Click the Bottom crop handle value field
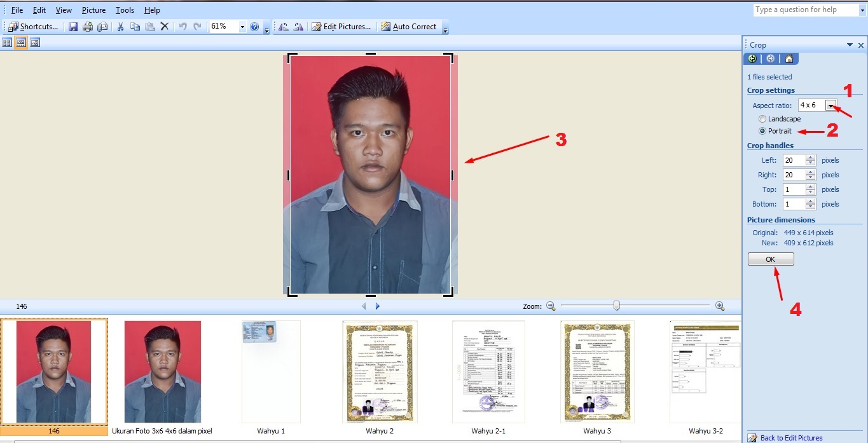Image resolution: width=868 pixels, height=443 pixels. pos(794,204)
